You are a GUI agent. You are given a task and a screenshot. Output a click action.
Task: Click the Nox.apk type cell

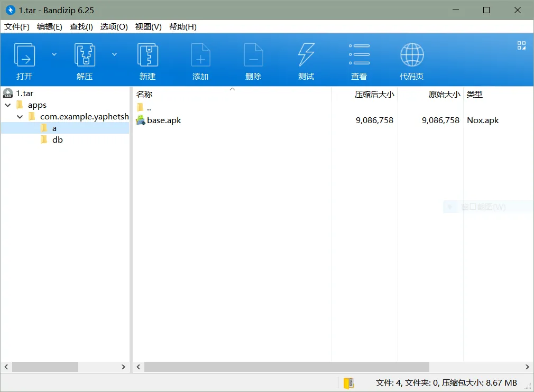pyautogui.click(x=483, y=120)
